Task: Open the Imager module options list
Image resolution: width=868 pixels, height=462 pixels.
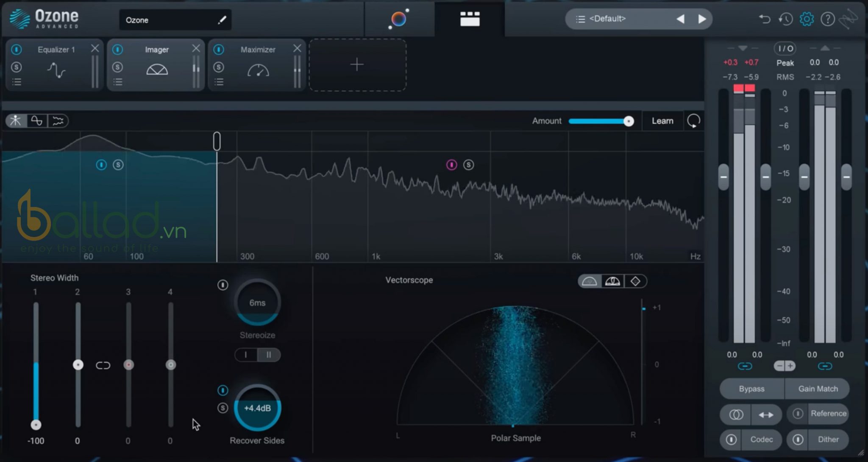Action: point(118,81)
